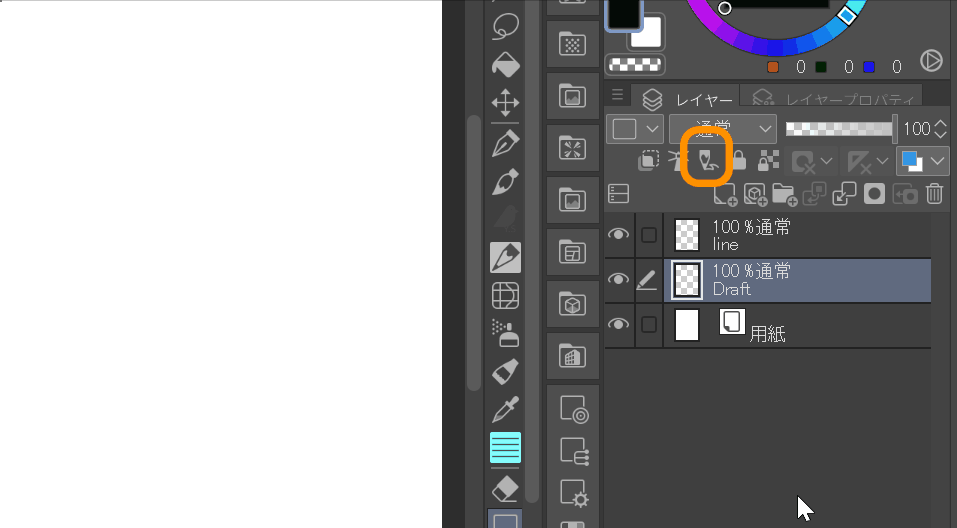Select the Eraser tool
This screenshot has height=528, width=957.
505,488
